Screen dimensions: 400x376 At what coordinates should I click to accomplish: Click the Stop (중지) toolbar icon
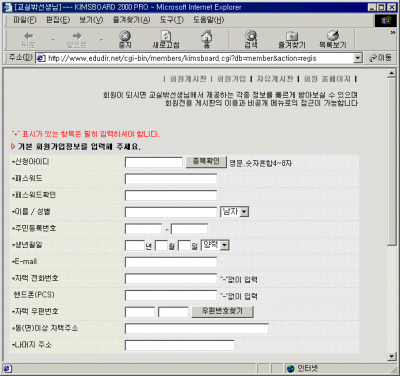(125, 39)
